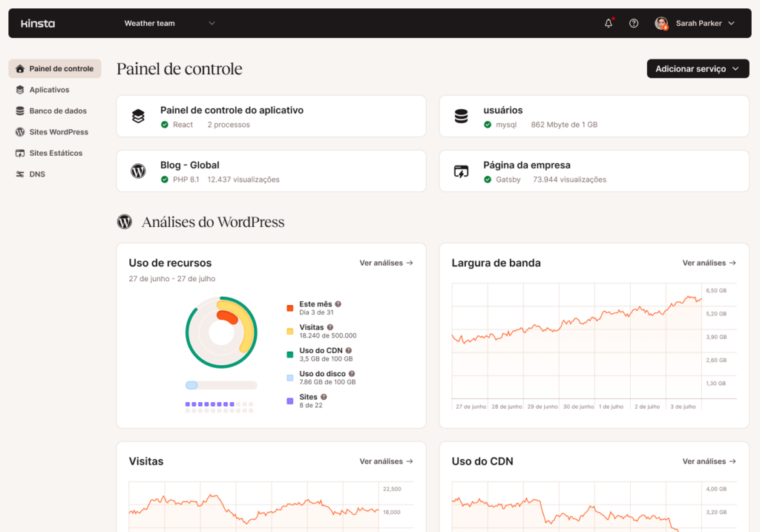
Task: Click the WordPress icon beside Blog - Global
Action: [x=138, y=171]
